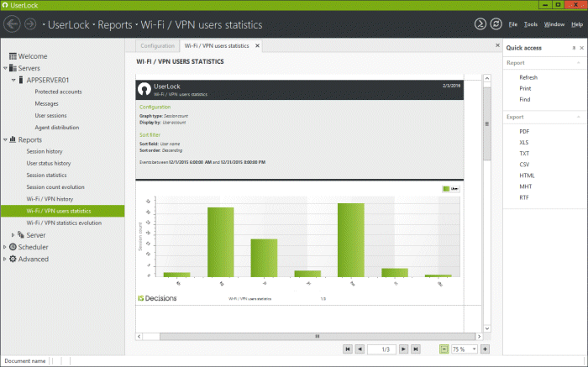This screenshot has height=367, width=588.
Task: Click the forward navigation arrow
Action: 30,24
